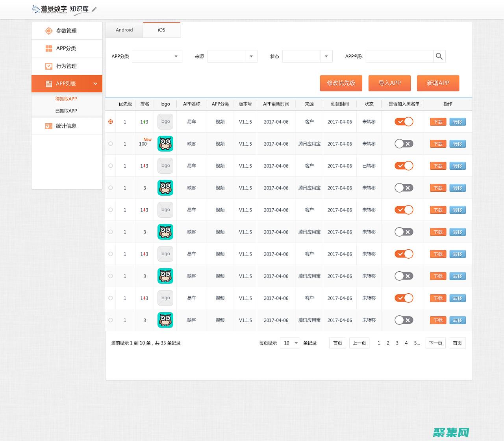Go to the 下一页 next page
The height and width of the screenshot is (441, 504).
point(435,343)
